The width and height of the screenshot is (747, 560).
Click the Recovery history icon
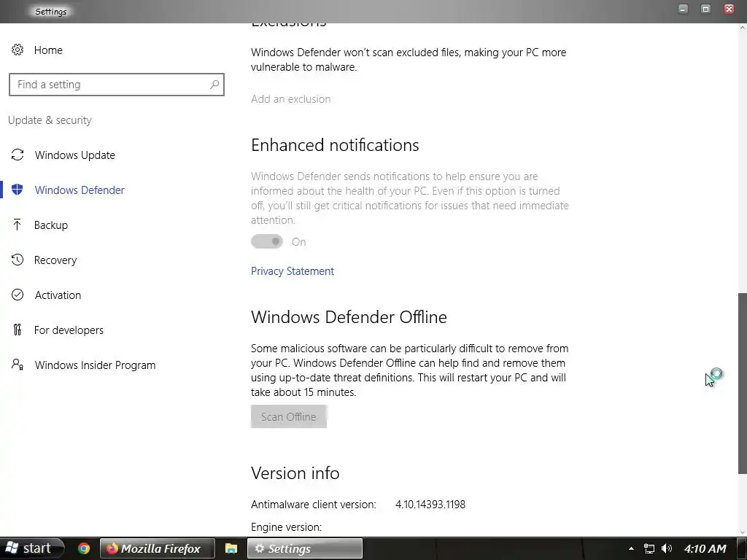(18, 260)
